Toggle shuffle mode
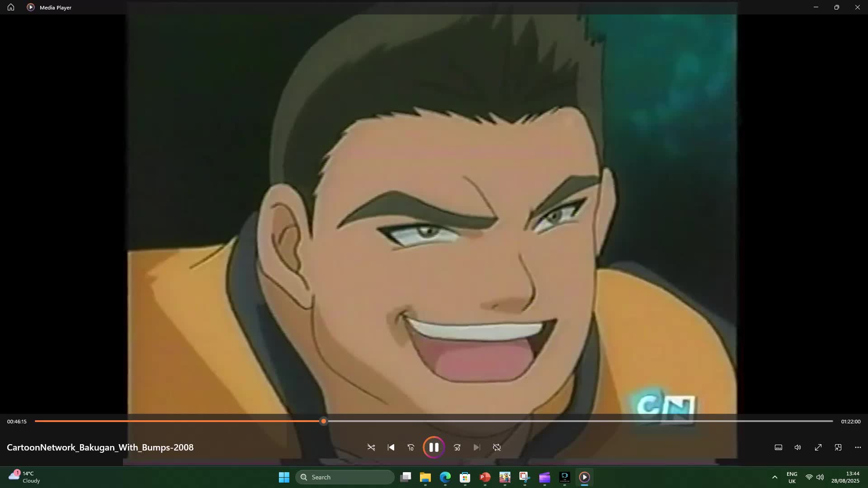Image resolution: width=868 pixels, height=488 pixels. coord(371,447)
